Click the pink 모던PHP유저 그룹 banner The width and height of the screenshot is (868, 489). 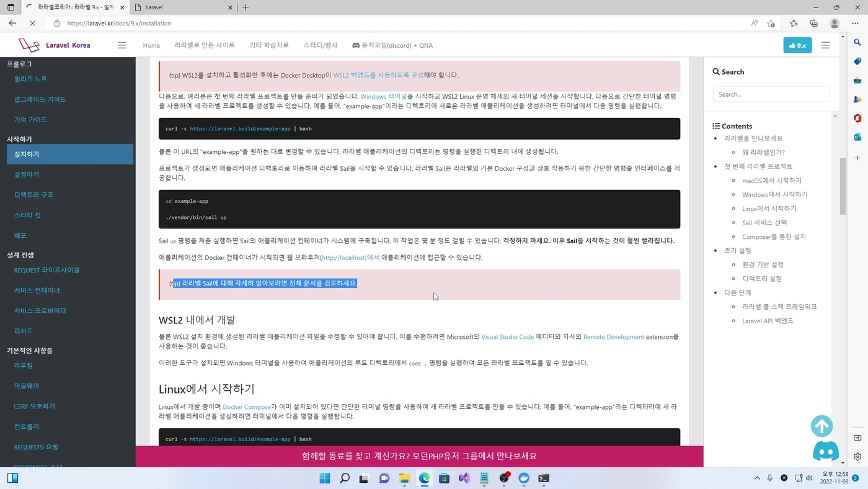pos(419,456)
